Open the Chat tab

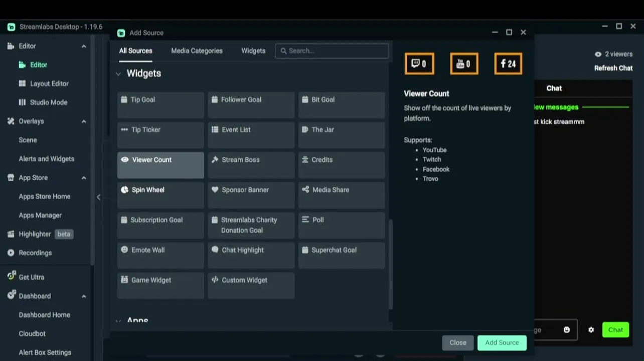click(x=554, y=88)
